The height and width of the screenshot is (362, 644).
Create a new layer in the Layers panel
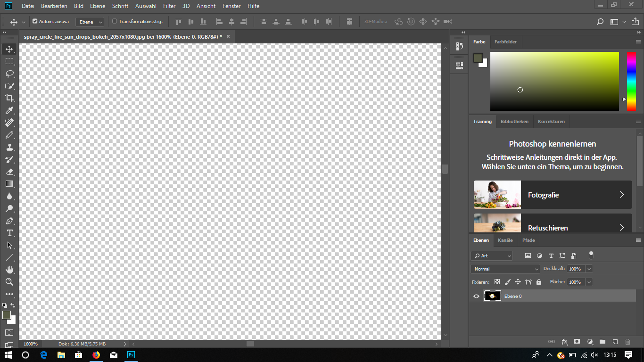point(614,342)
